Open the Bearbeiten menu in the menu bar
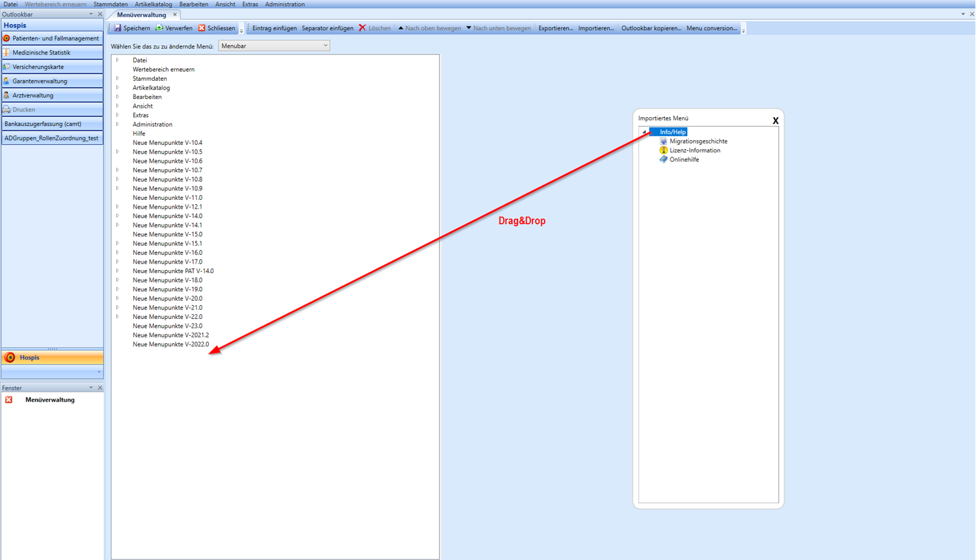The width and height of the screenshot is (976, 560). pos(194,4)
